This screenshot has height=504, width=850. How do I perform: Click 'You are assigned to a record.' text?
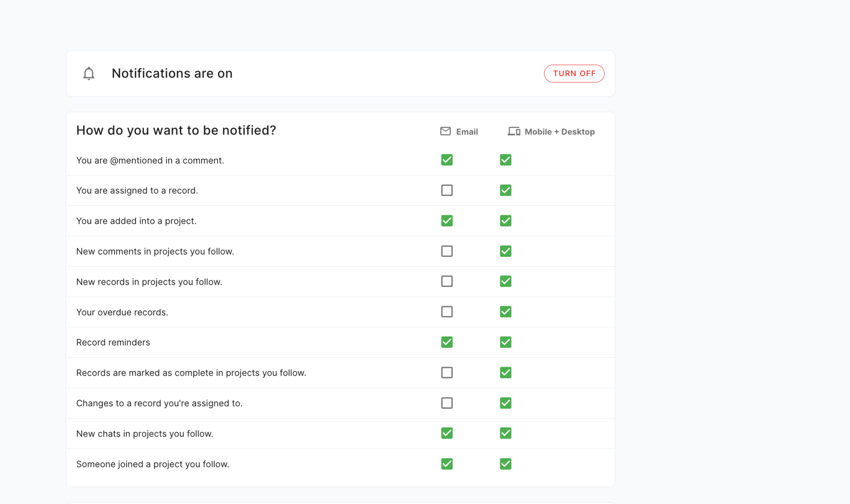click(x=137, y=190)
